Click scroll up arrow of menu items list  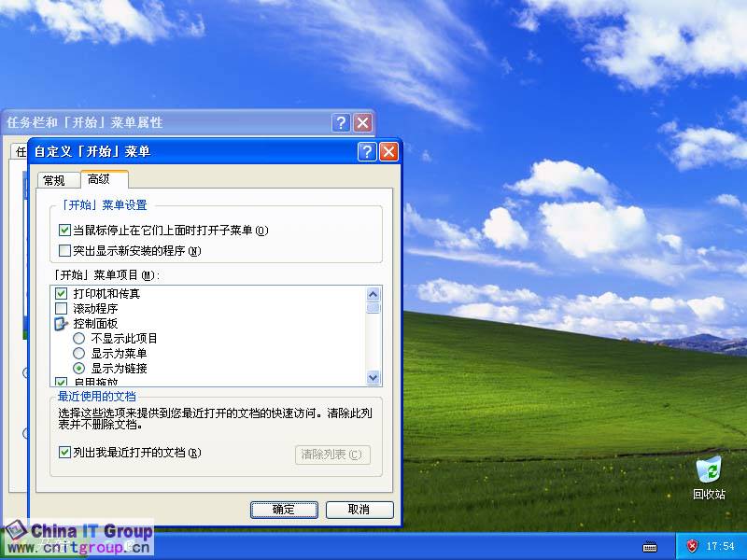pyautogui.click(x=373, y=294)
